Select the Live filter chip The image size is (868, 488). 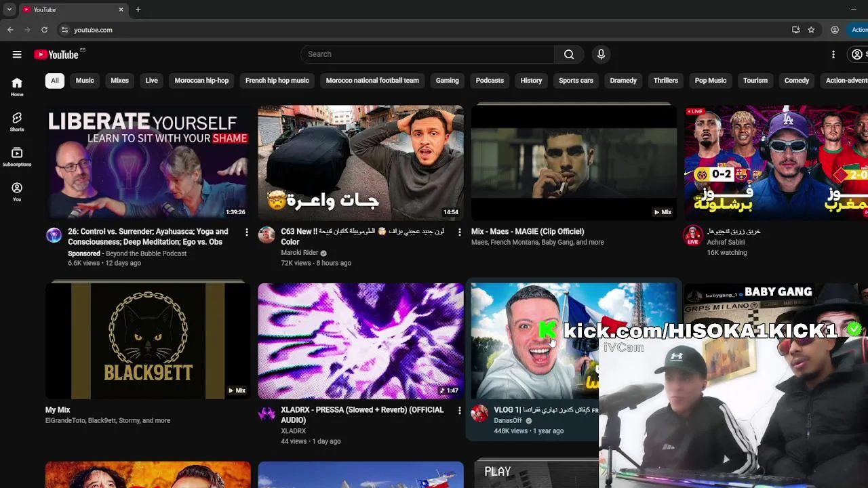[151, 81]
